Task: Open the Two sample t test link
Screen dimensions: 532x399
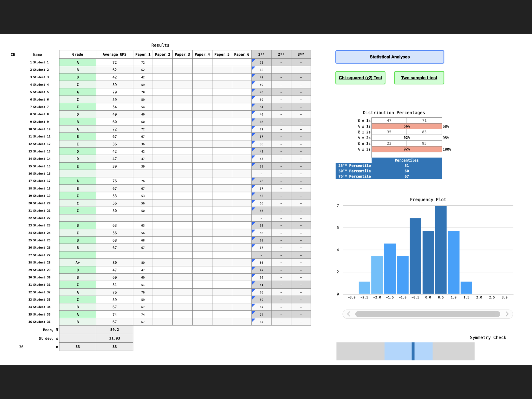Action: (x=419, y=78)
